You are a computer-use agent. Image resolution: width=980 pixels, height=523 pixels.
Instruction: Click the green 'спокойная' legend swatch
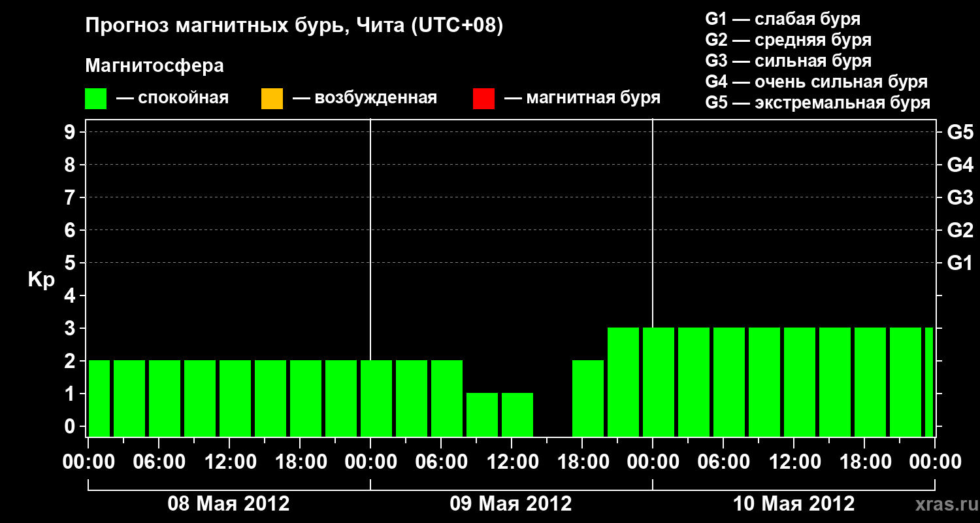pos(96,99)
